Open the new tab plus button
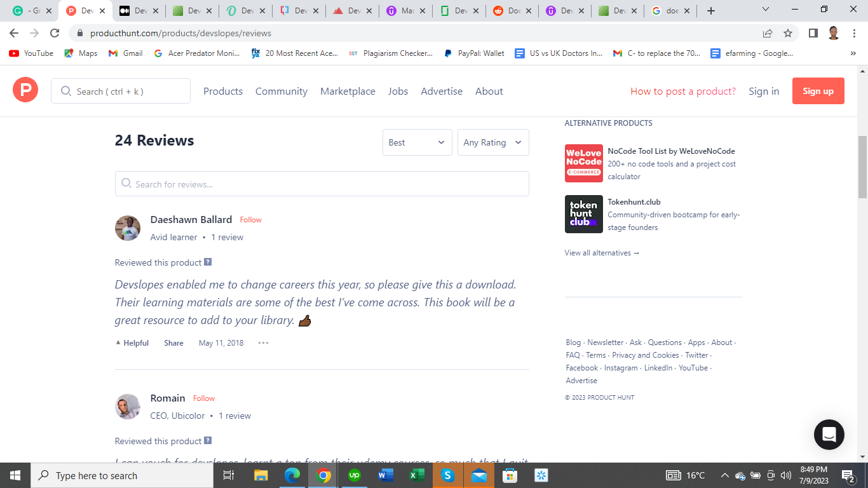This screenshot has height=488, width=868. click(x=711, y=11)
